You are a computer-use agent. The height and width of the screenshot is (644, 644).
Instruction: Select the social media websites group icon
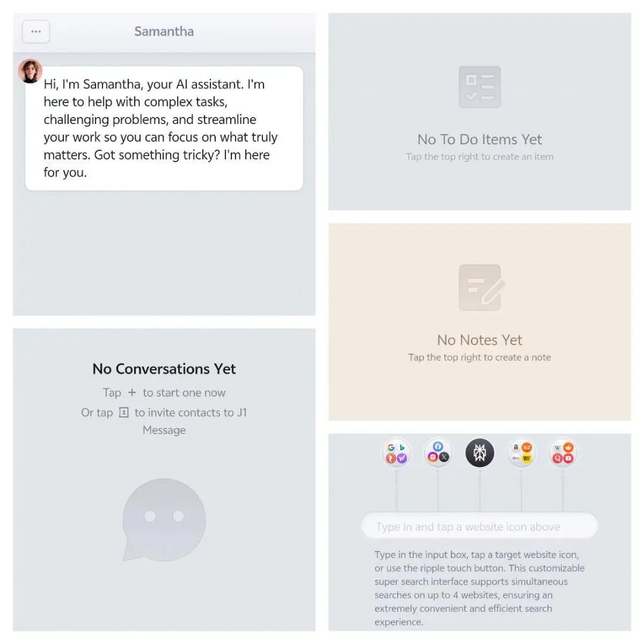[x=438, y=453]
